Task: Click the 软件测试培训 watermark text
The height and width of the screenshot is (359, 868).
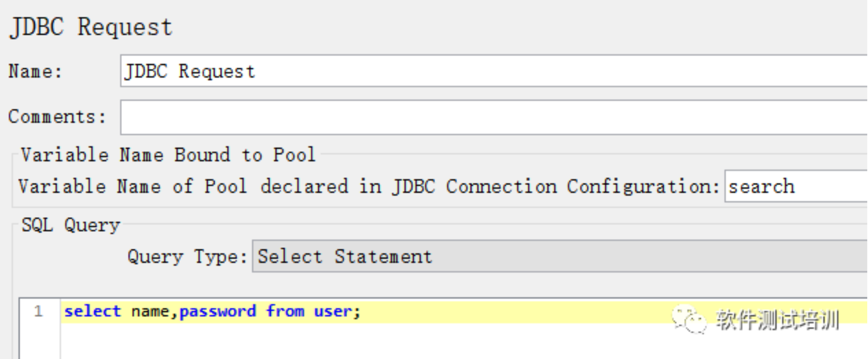Action: (x=778, y=320)
